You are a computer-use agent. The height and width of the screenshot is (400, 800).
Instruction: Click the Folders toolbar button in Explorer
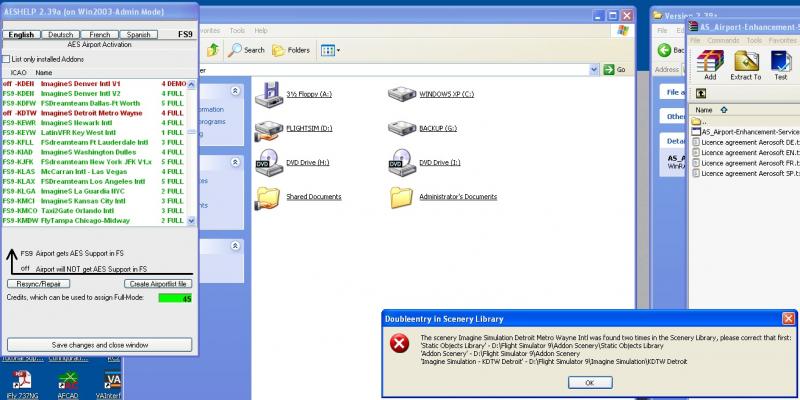pos(291,50)
